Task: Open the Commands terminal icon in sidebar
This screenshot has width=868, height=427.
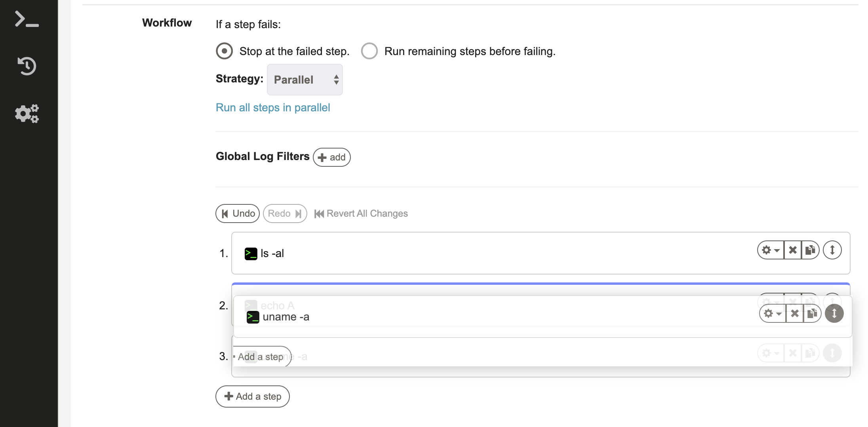Action: pos(27,19)
